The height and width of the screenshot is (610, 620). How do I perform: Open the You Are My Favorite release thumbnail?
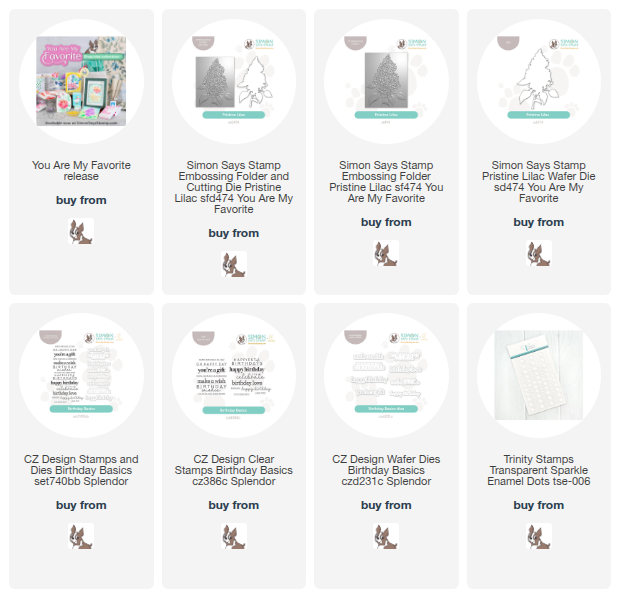(x=81, y=81)
